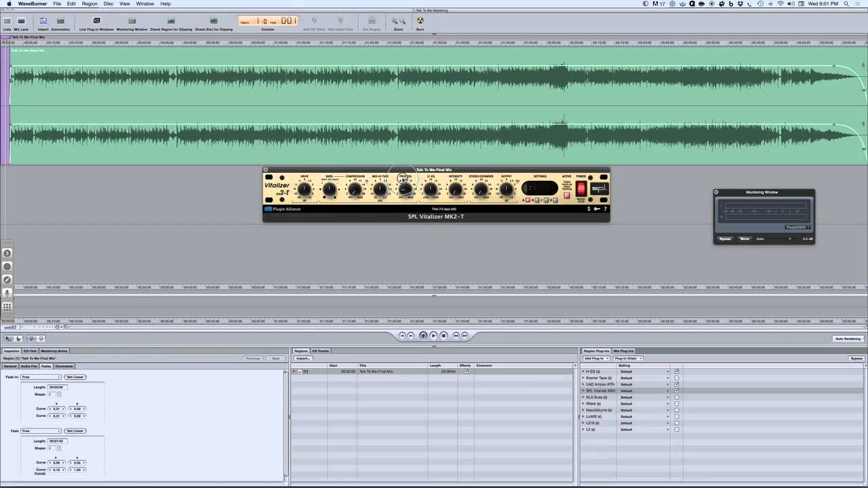Screen dimensions: 868x488
Task: Open the NLS Buss Setting dropdown
Action: [x=644, y=397]
